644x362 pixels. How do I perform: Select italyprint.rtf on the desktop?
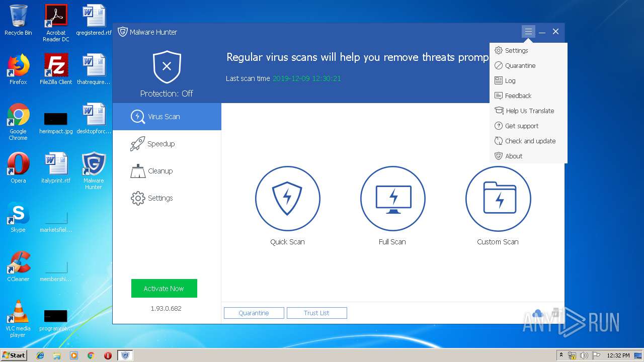[x=56, y=168]
